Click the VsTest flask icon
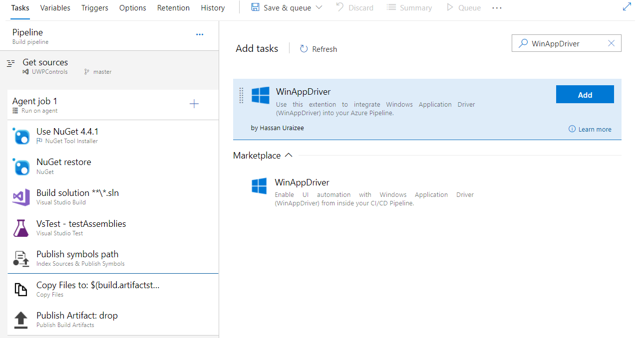Viewport: 644px width, 338px height. coord(21,228)
